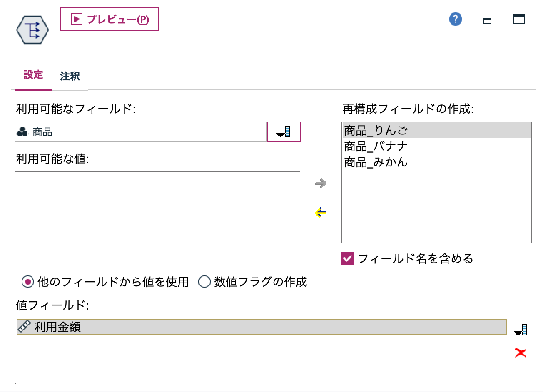Click the yellow left arrow to remove a field

(x=321, y=213)
